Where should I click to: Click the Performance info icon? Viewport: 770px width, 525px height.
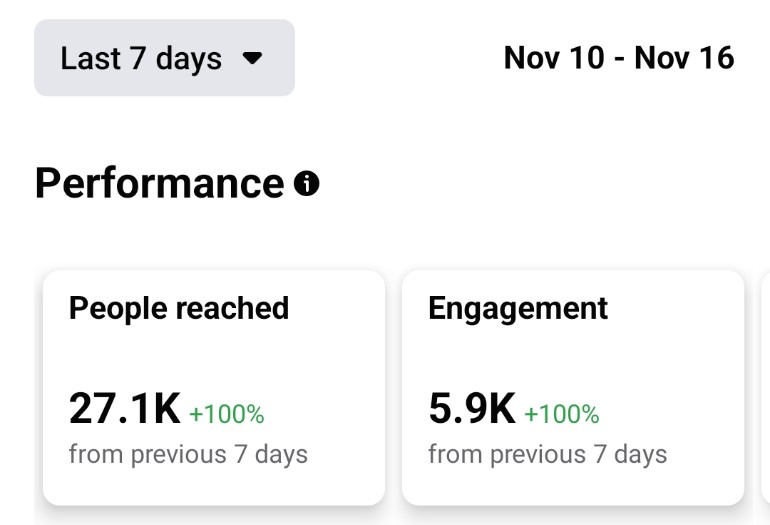(306, 183)
